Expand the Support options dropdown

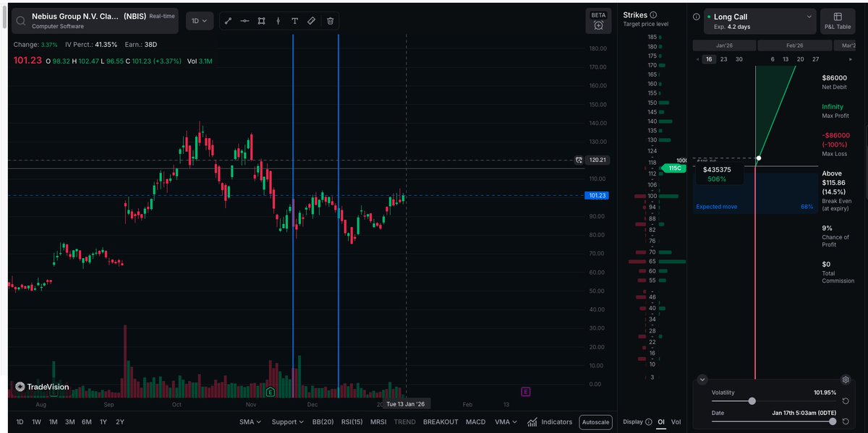click(x=287, y=421)
